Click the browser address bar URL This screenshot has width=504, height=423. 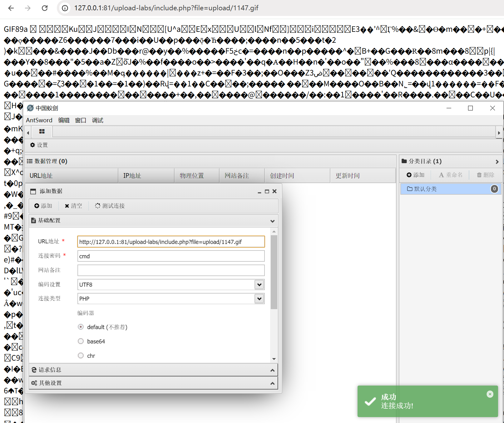point(166,8)
